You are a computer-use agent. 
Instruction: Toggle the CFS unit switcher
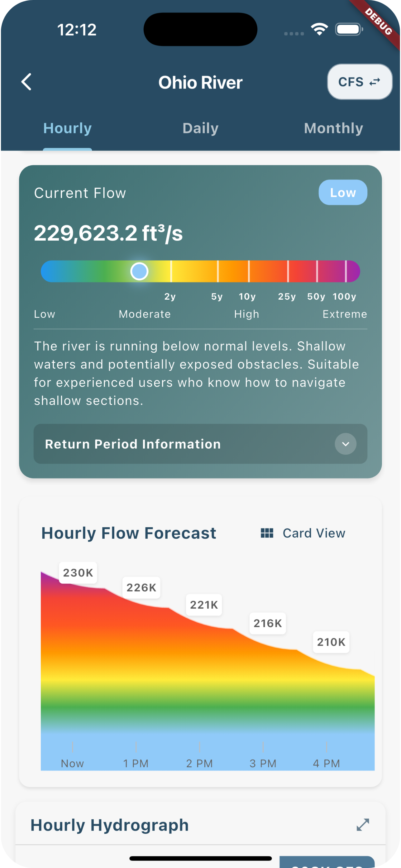(359, 82)
